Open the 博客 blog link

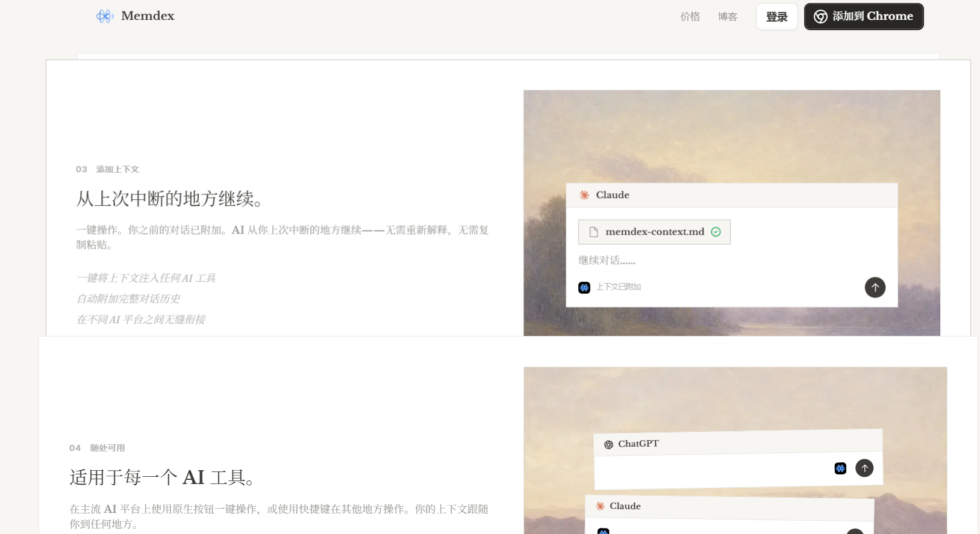tap(728, 17)
